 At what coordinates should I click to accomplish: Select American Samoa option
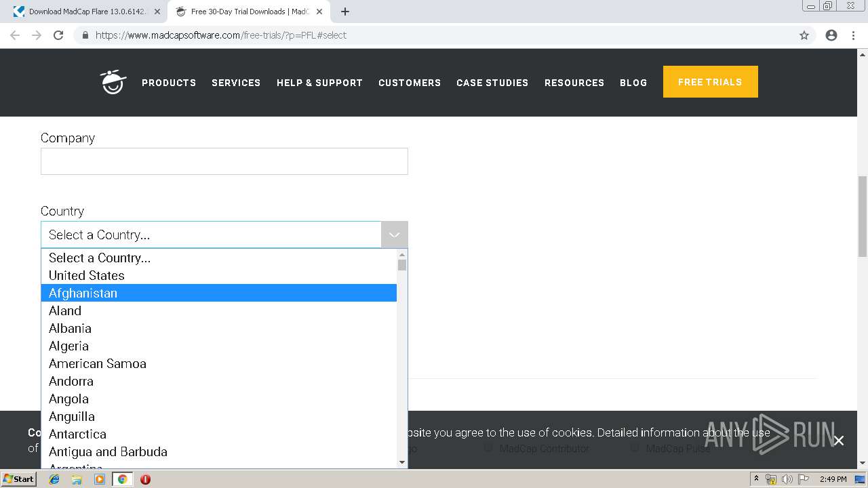click(x=219, y=363)
